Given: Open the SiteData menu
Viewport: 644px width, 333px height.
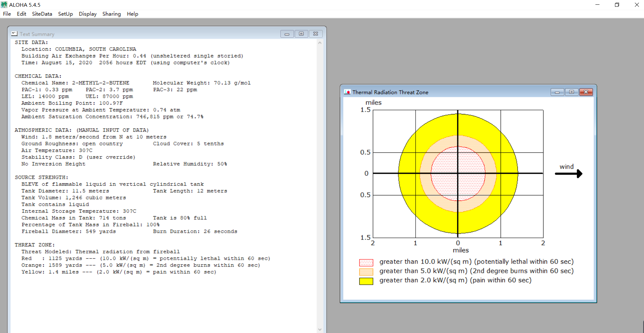Looking at the screenshot, I should pyautogui.click(x=42, y=14).
